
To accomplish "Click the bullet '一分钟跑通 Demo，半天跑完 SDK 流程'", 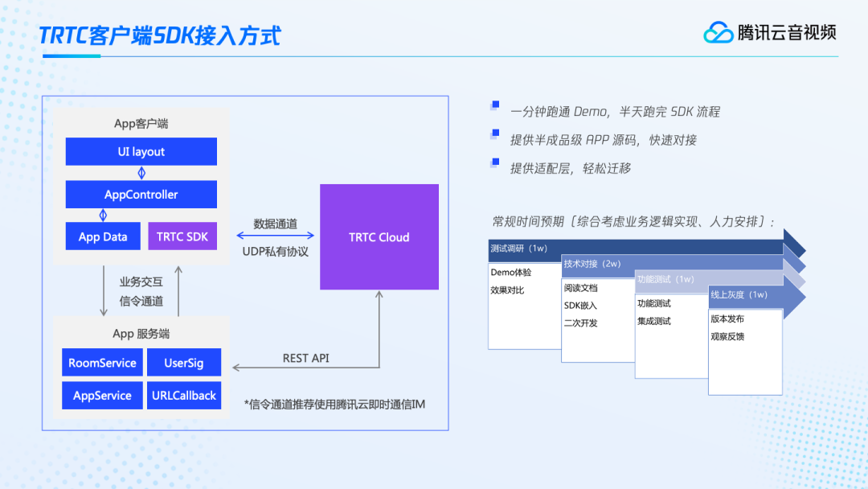I will (x=615, y=112).
